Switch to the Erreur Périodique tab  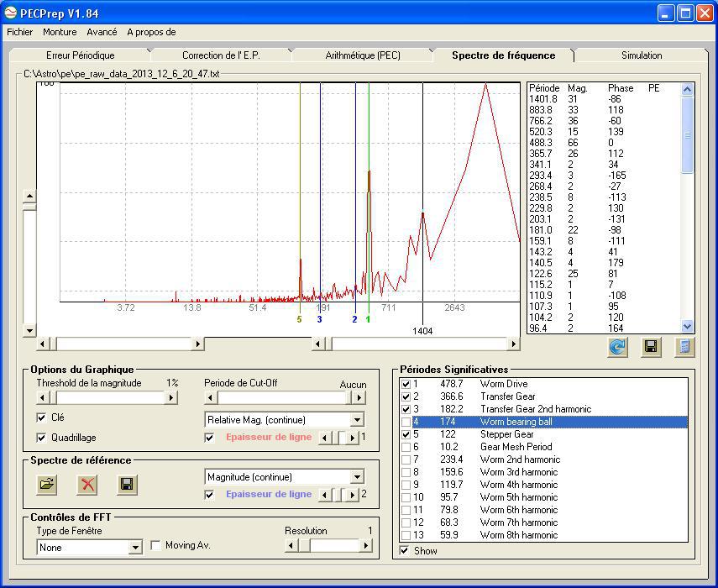80,55
